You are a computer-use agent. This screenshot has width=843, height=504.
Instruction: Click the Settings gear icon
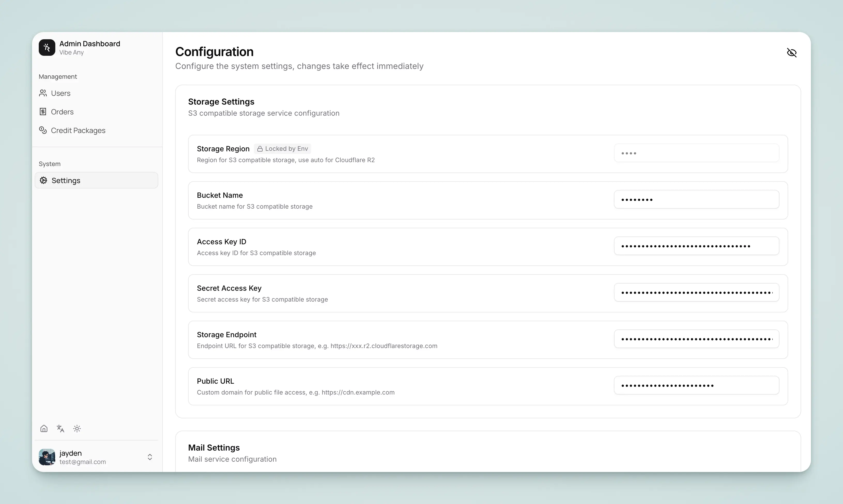point(43,180)
